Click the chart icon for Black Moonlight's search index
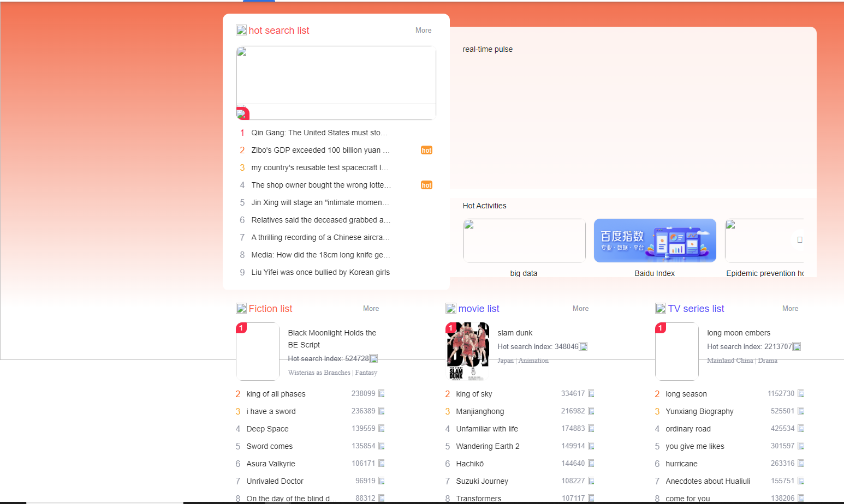This screenshot has width=844, height=504. coord(373,359)
